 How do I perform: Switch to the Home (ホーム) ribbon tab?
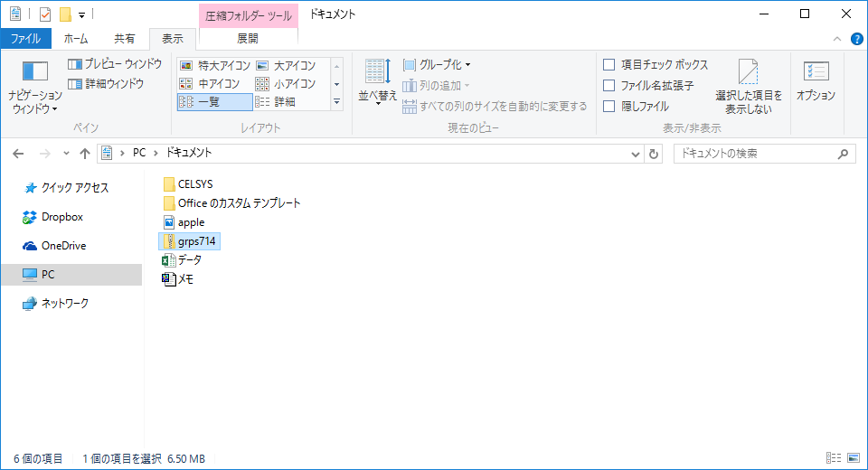point(76,39)
